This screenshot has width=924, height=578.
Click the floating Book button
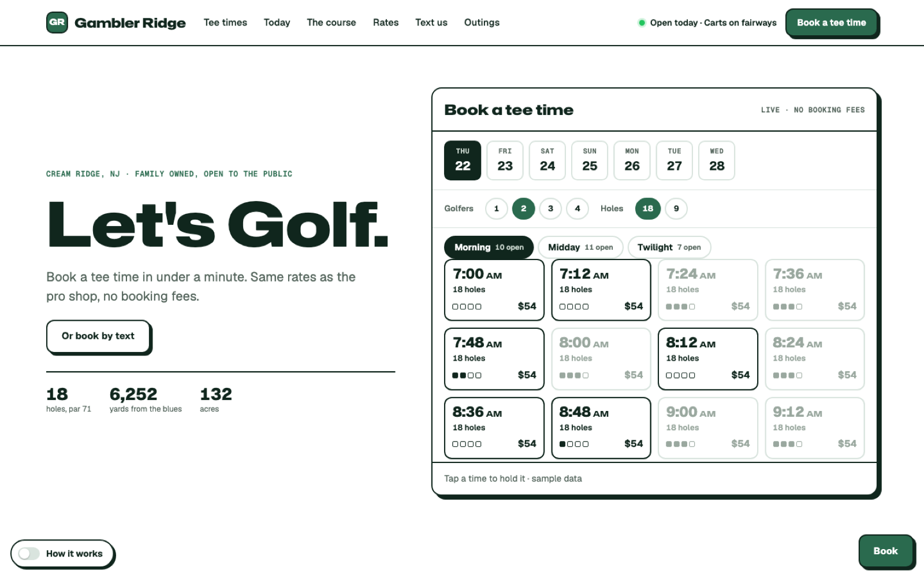(x=886, y=551)
